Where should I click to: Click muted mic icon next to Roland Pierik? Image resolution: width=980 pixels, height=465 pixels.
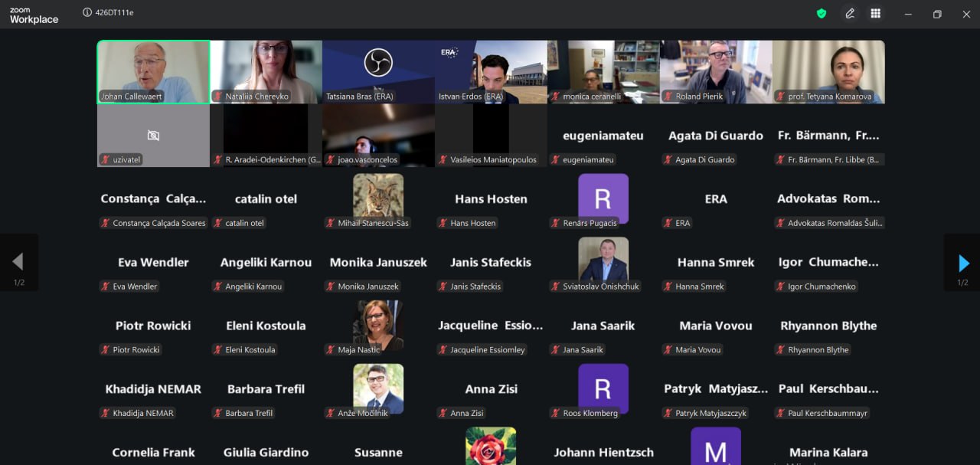click(x=667, y=97)
